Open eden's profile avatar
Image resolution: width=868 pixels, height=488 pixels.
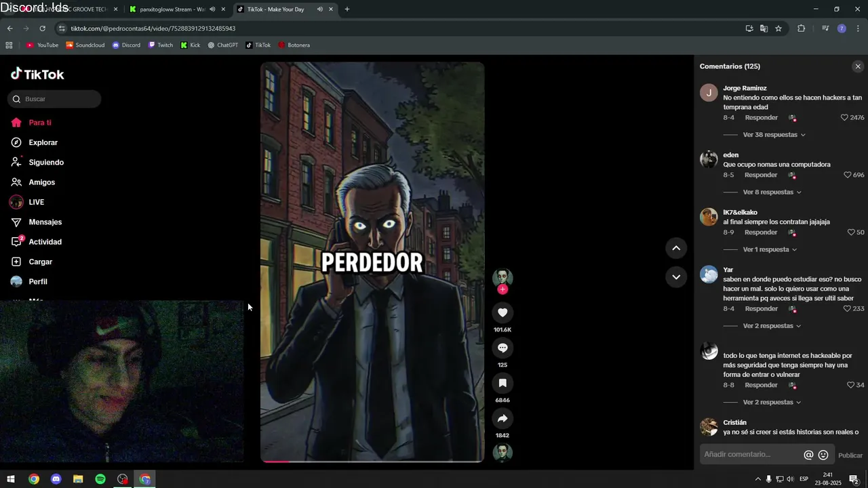[709, 159]
